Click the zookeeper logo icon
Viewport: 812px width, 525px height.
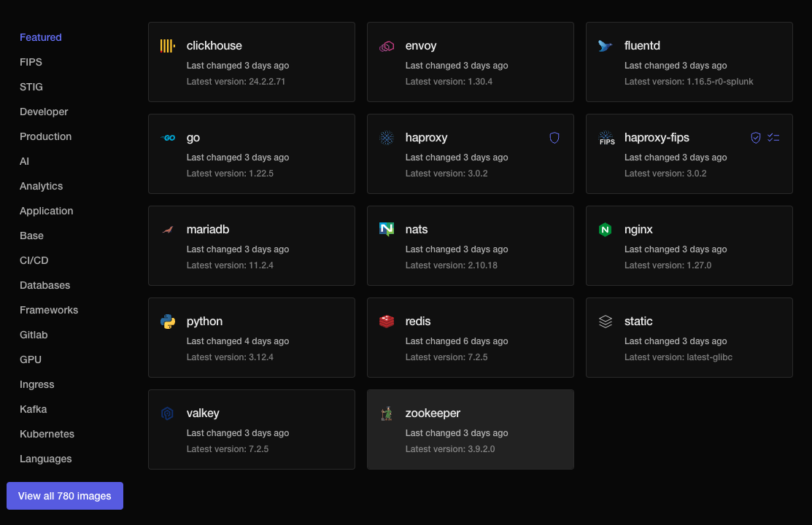tap(386, 413)
